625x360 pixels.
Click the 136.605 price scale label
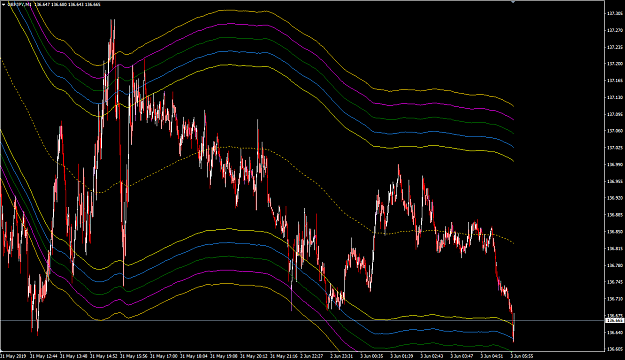[x=614, y=349]
